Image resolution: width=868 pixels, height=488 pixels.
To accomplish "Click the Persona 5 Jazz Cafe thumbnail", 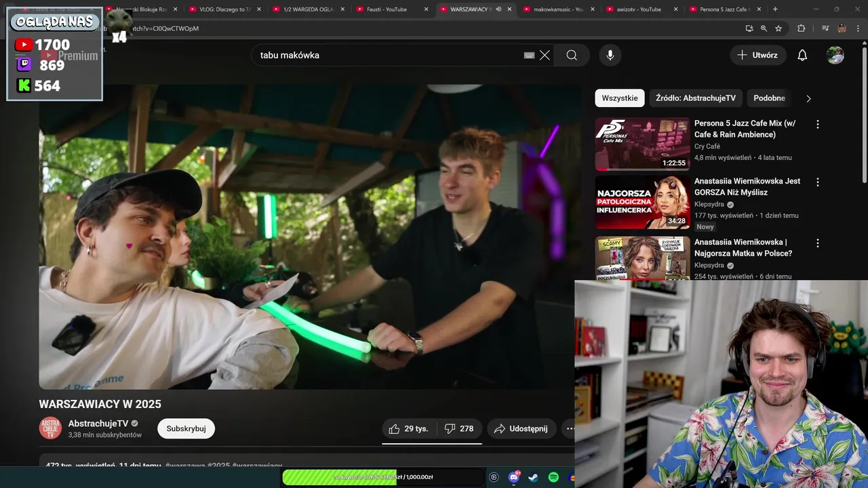I will 642,144.
